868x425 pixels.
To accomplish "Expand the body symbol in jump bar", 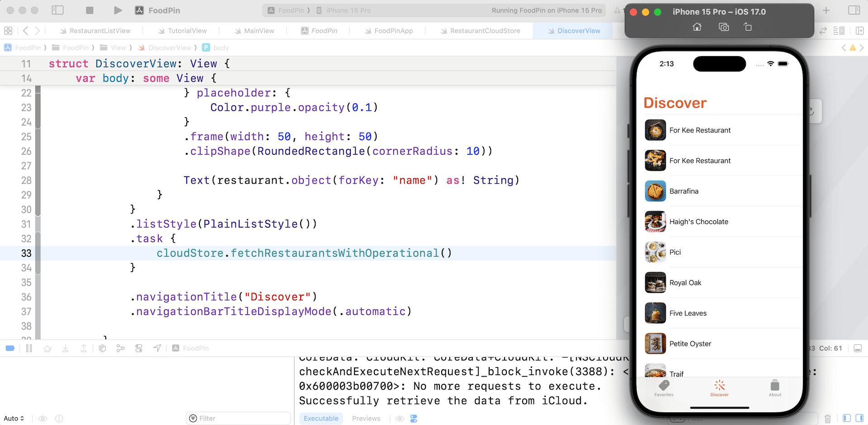I will (221, 48).
